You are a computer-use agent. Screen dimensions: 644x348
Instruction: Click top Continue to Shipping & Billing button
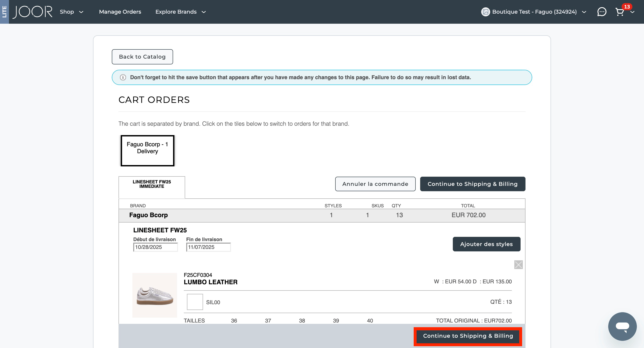pos(472,184)
